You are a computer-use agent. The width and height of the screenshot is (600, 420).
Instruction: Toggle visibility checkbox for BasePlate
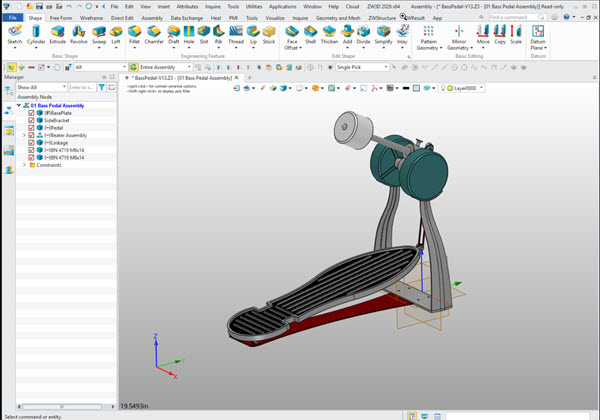click(31, 112)
